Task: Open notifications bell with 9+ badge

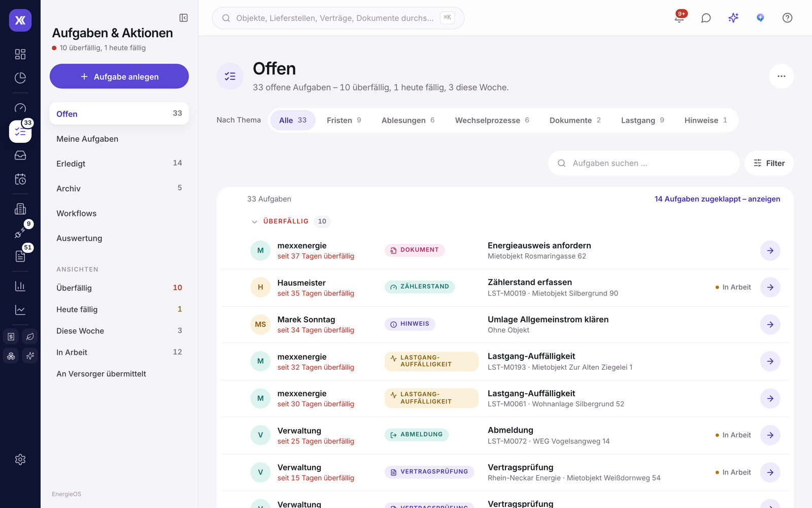Action: pos(679,18)
